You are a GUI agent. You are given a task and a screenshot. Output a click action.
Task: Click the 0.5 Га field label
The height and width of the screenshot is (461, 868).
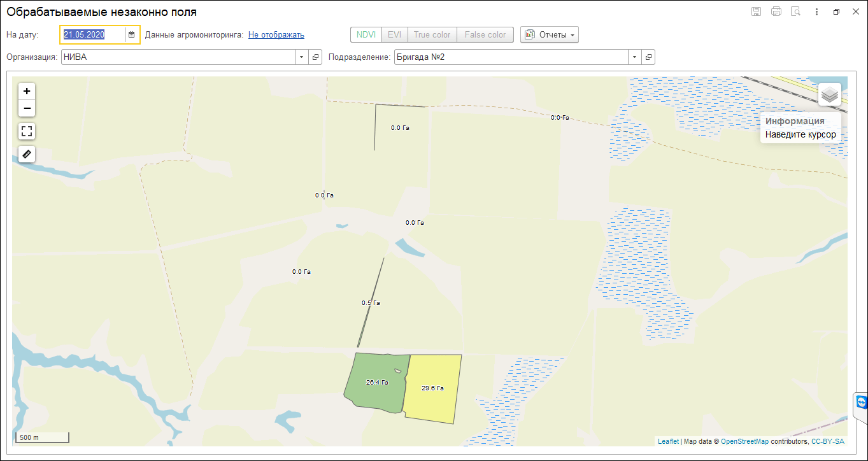(x=371, y=303)
